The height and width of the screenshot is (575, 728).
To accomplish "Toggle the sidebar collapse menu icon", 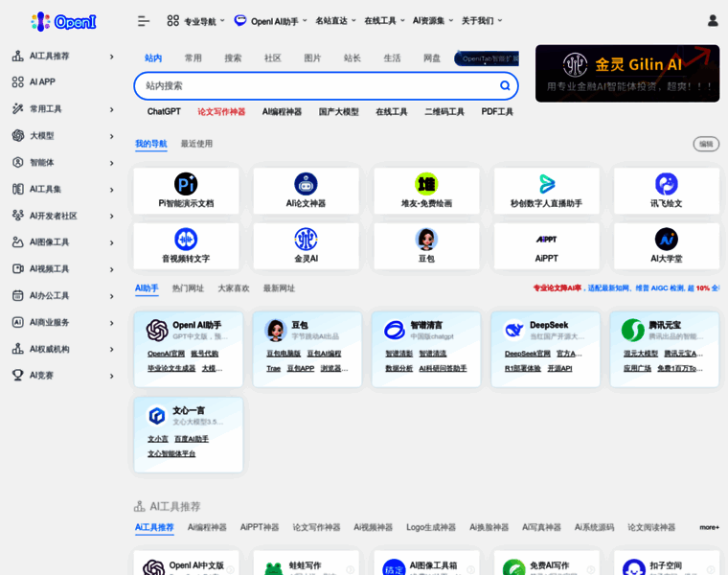I will coord(144,21).
